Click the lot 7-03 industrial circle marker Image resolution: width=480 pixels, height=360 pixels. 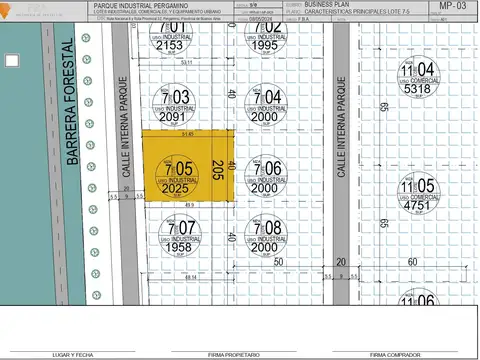coord(174,105)
